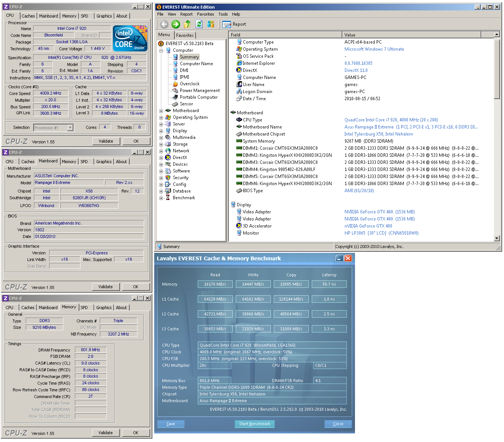Click the HP LP3065 monitor link
The width and height of the screenshot is (504, 442).
click(381, 233)
